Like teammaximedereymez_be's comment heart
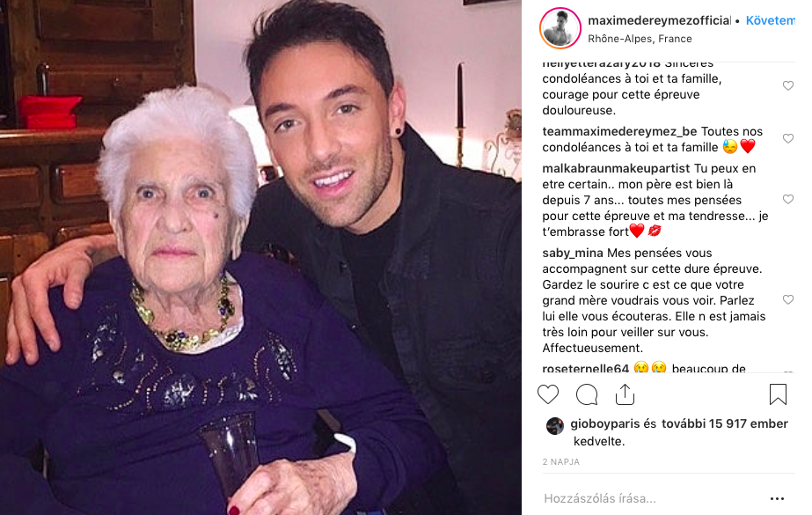The width and height of the screenshot is (812, 515). click(787, 138)
